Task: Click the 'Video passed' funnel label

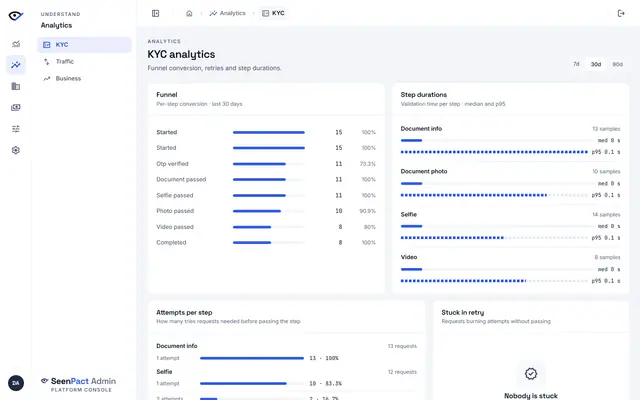Action: (x=175, y=227)
